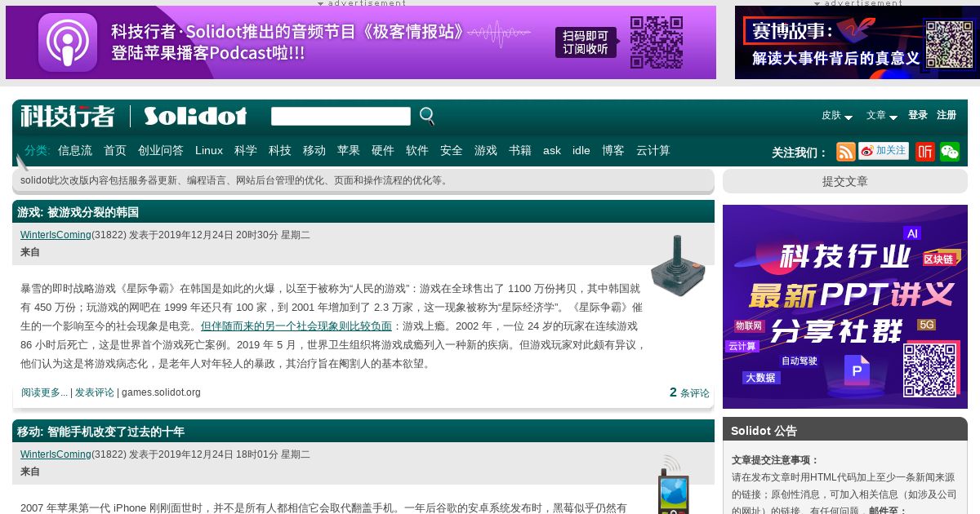This screenshot has width=980, height=514.
Task: Open the 苹果 category
Action: [x=349, y=150]
